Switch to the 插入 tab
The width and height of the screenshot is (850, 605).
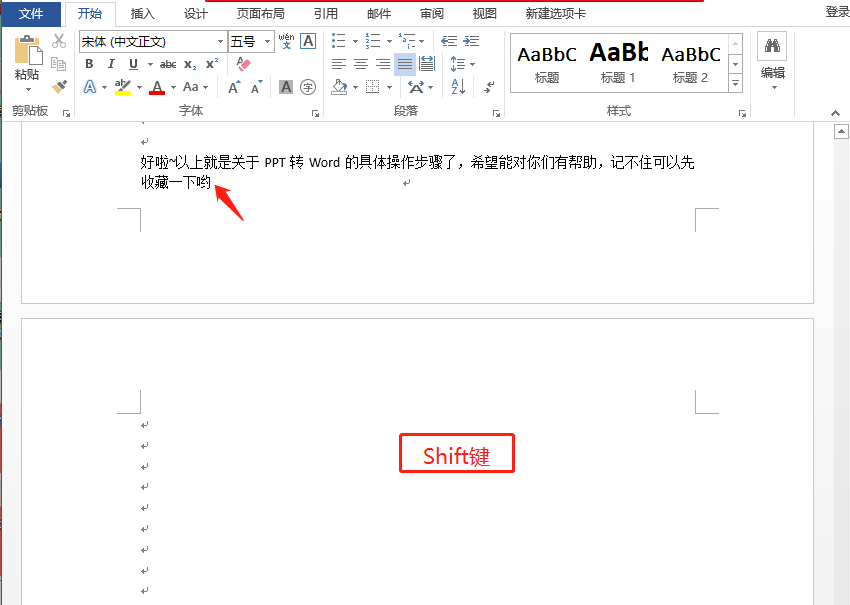point(143,14)
